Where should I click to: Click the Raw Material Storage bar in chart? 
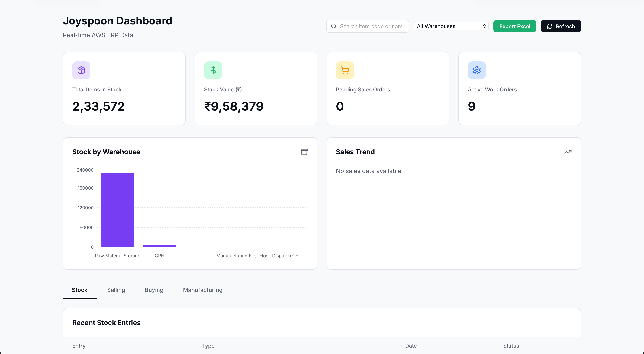[118, 210]
